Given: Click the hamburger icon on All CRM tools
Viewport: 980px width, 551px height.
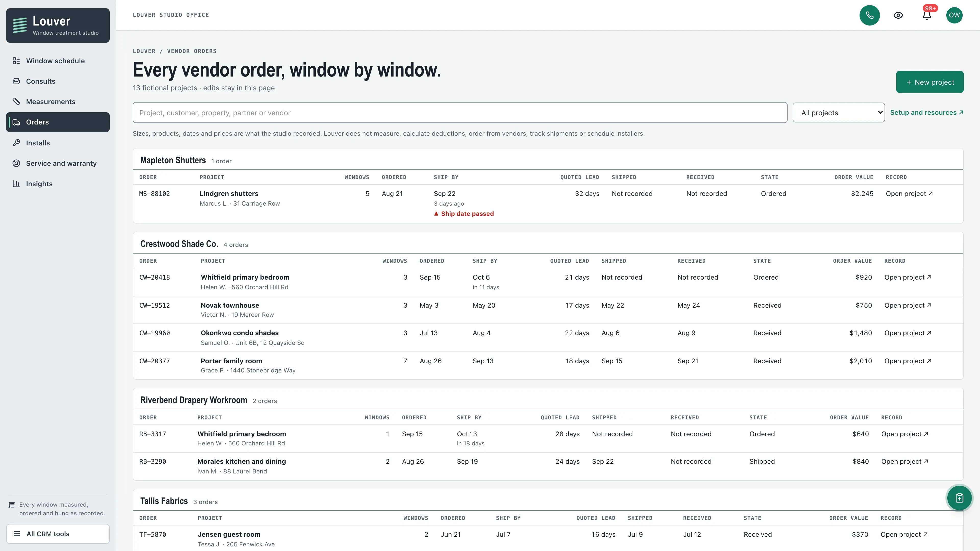Looking at the screenshot, I should coord(17,534).
